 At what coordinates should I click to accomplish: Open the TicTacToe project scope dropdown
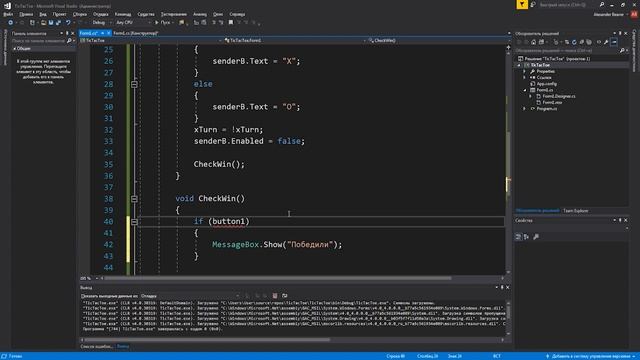[x=151, y=40]
